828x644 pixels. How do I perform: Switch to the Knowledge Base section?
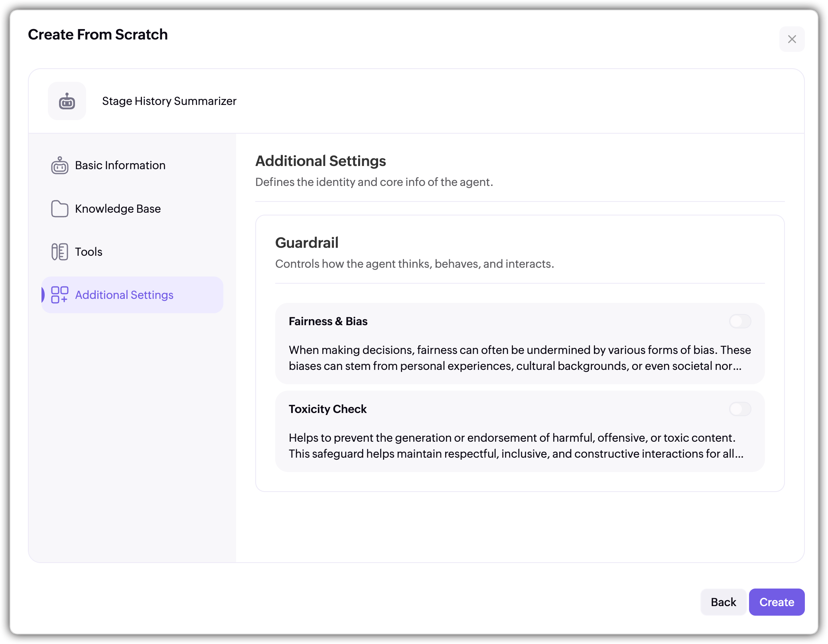(x=118, y=209)
